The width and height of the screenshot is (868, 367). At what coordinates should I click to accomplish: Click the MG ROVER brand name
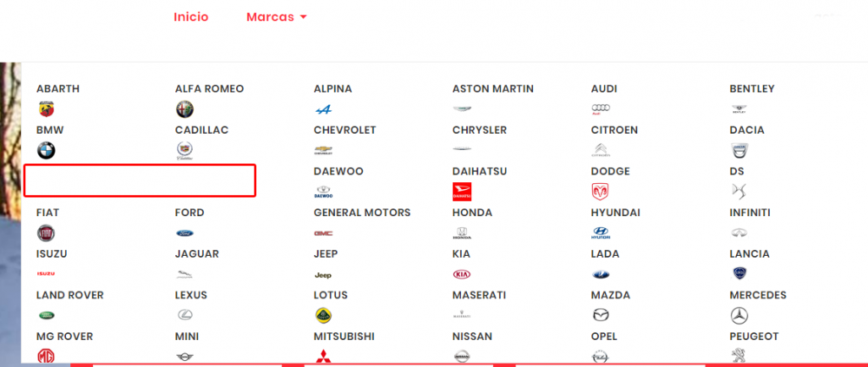(x=65, y=337)
